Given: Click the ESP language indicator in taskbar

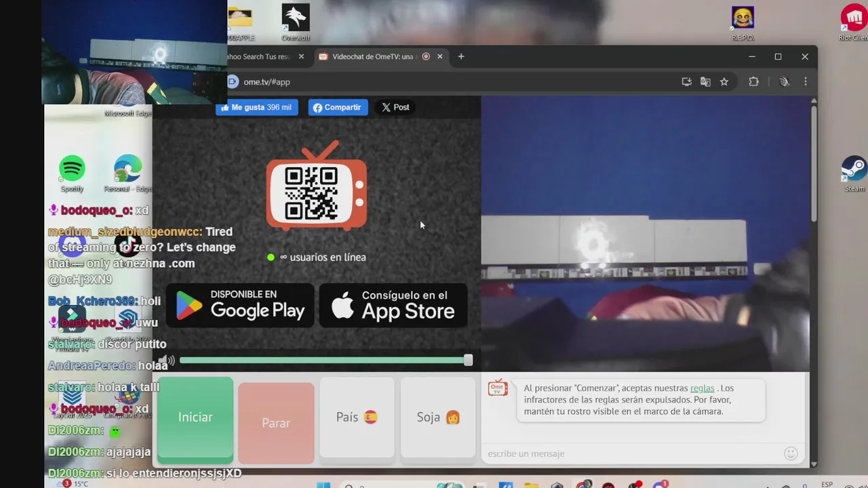Looking at the screenshot, I should (827, 484).
